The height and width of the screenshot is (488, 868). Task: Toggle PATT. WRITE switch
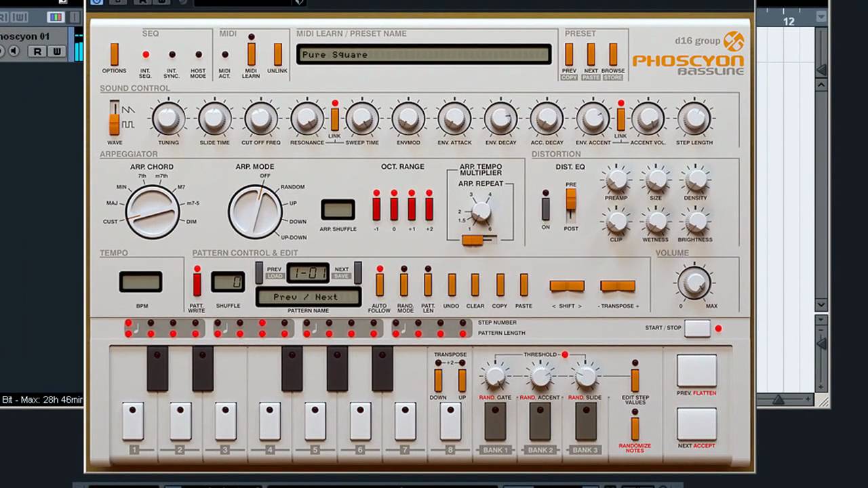coord(197,285)
